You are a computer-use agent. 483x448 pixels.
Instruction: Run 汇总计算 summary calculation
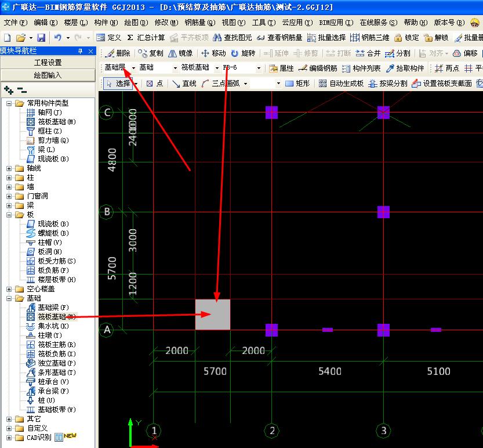(x=146, y=38)
